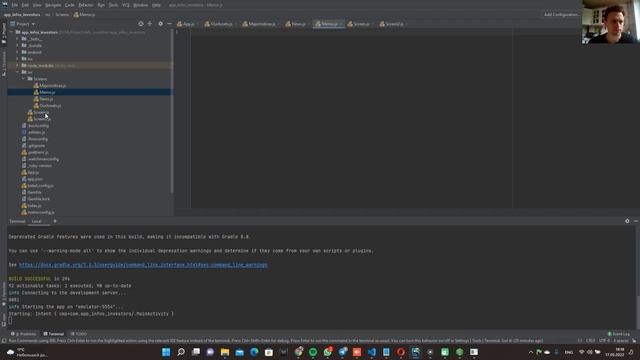This screenshot has height=360, width=640.
Task: Open the Teams Chat taskbar icon
Action: [210, 352]
